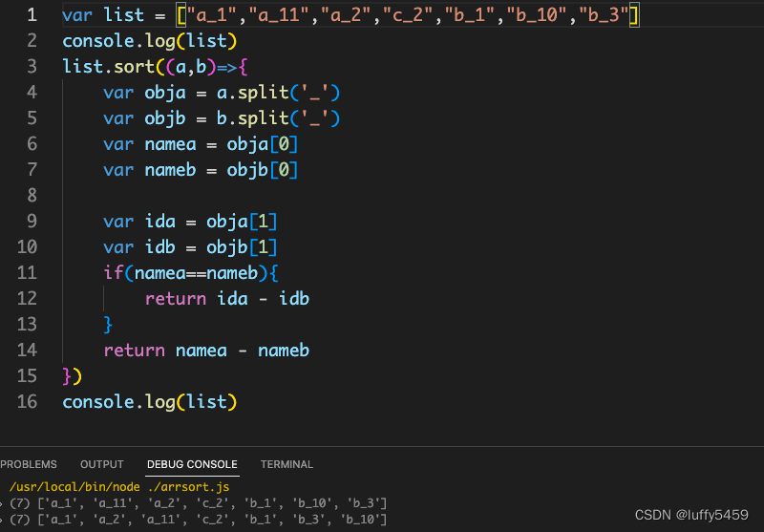Click line number 16 in the gutter
764x532 pixels.
[28, 401]
